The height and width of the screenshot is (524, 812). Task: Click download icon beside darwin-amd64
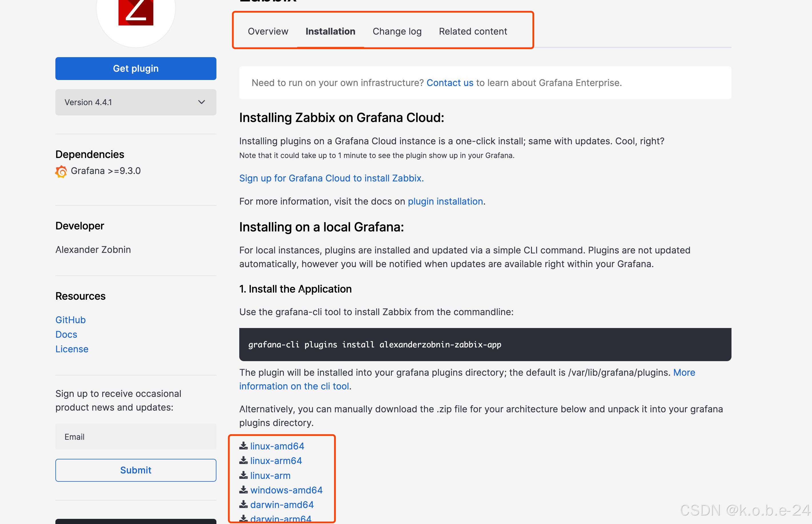coord(244,504)
